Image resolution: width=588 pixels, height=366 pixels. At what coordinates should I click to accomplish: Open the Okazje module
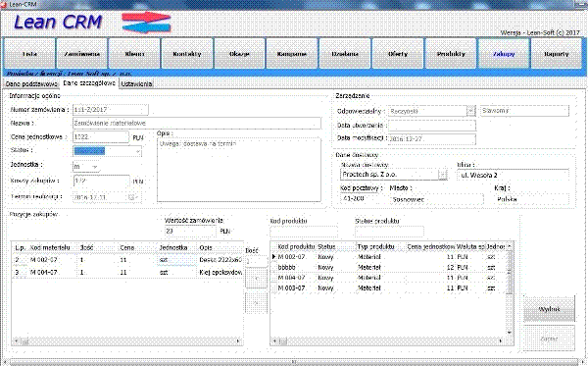click(x=240, y=54)
